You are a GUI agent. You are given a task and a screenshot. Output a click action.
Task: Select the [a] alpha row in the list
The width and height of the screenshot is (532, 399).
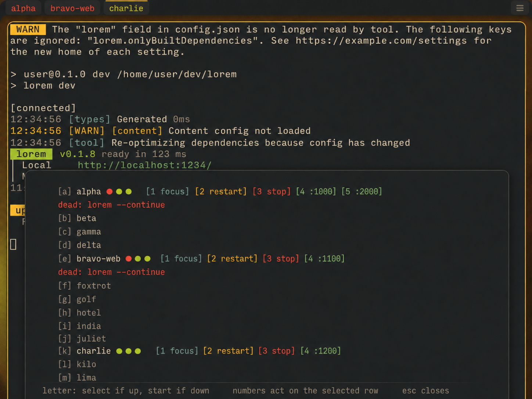point(79,191)
